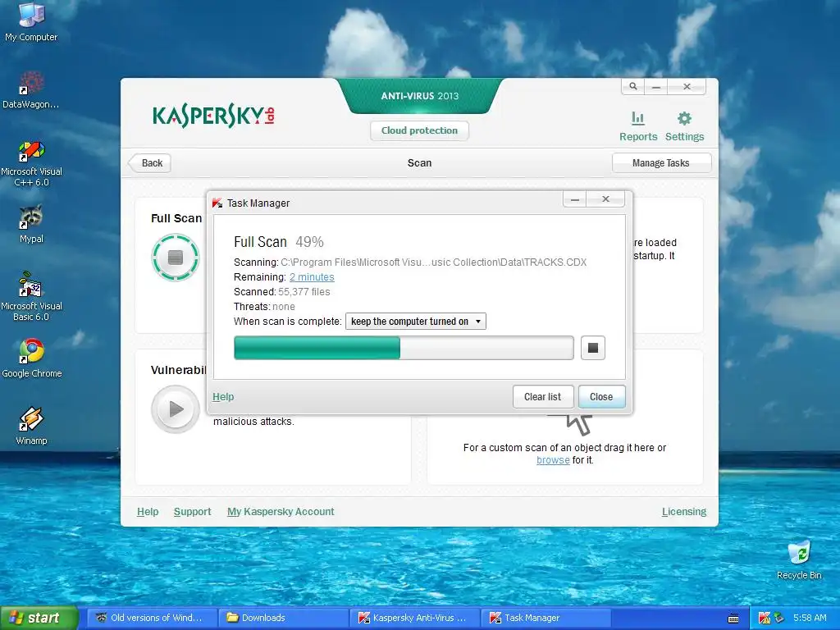Image resolution: width=840 pixels, height=630 pixels.
Task: Start the Vulnerability Scan play button
Action: click(176, 409)
